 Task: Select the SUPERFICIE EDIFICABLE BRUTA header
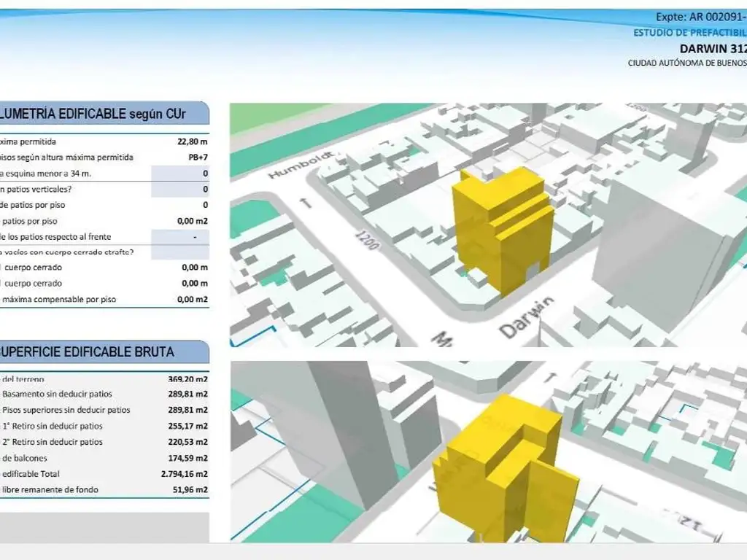(102, 352)
